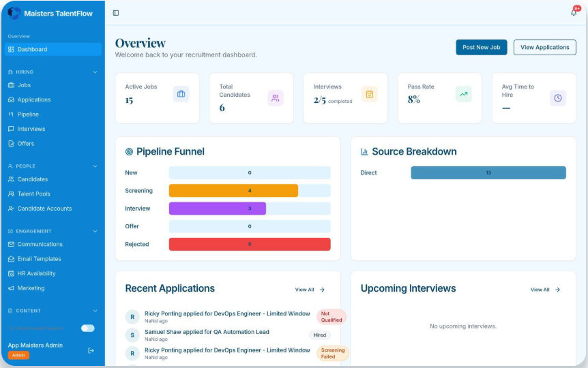
Task: Click the Source Breakdown chart icon
Action: pyautogui.click(x=364, y=152)
